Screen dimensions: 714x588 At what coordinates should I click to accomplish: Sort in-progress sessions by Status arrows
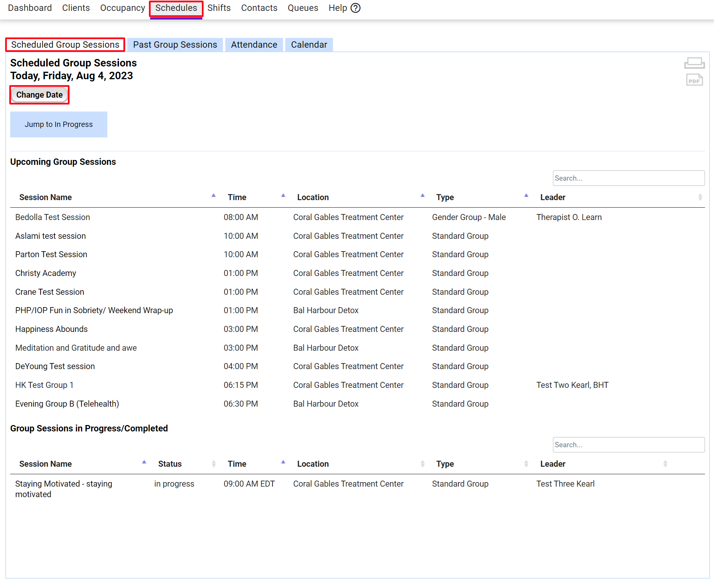click(x=214, y=464)
